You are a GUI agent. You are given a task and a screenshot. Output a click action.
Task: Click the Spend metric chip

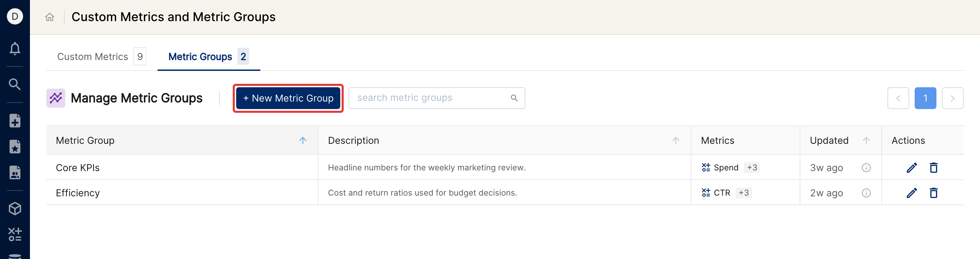tap(720, 168)
